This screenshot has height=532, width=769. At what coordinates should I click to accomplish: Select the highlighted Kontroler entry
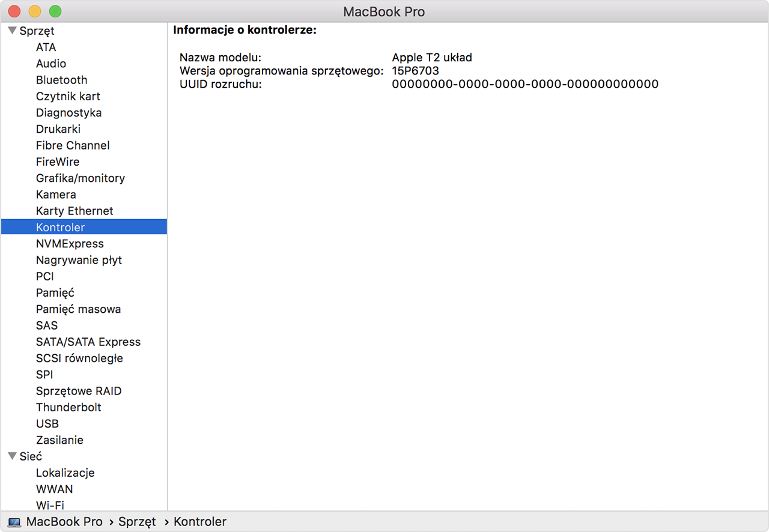click(60, 227)
